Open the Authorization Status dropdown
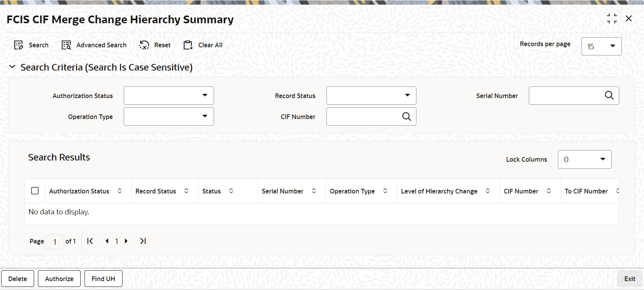The height and width of the screenshot is (290, 644). (169, 95)
